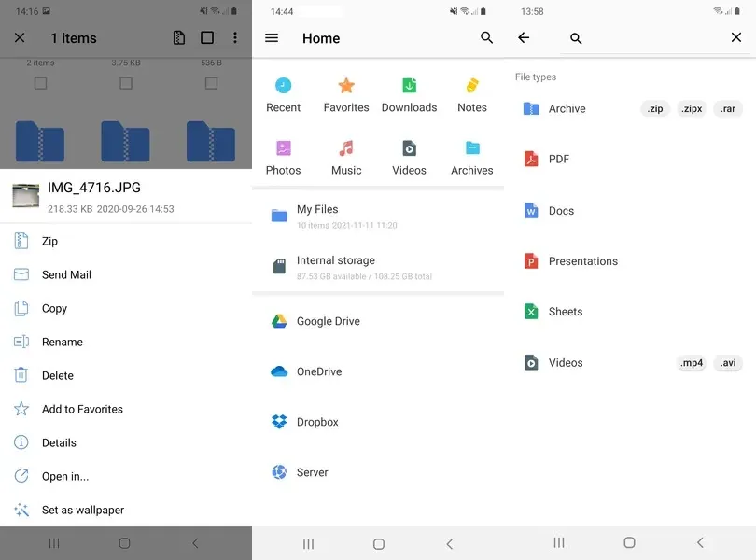
Task: Check the box above the 2 items archive
Action: [40, 83]
